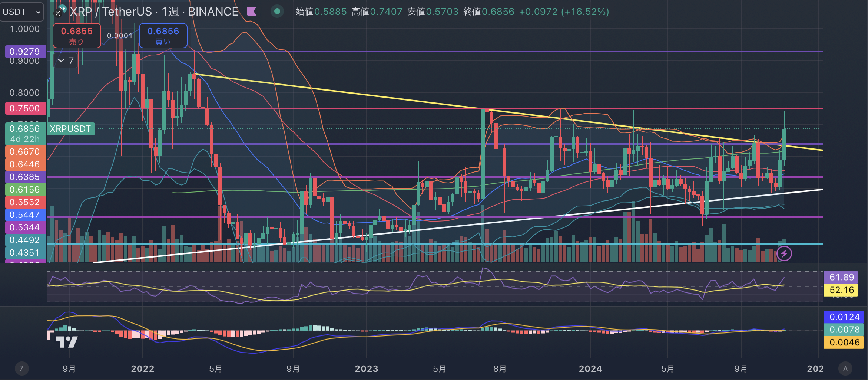Select the 0.9279 purple price label
868x380 pixels.
coord(25,52)
